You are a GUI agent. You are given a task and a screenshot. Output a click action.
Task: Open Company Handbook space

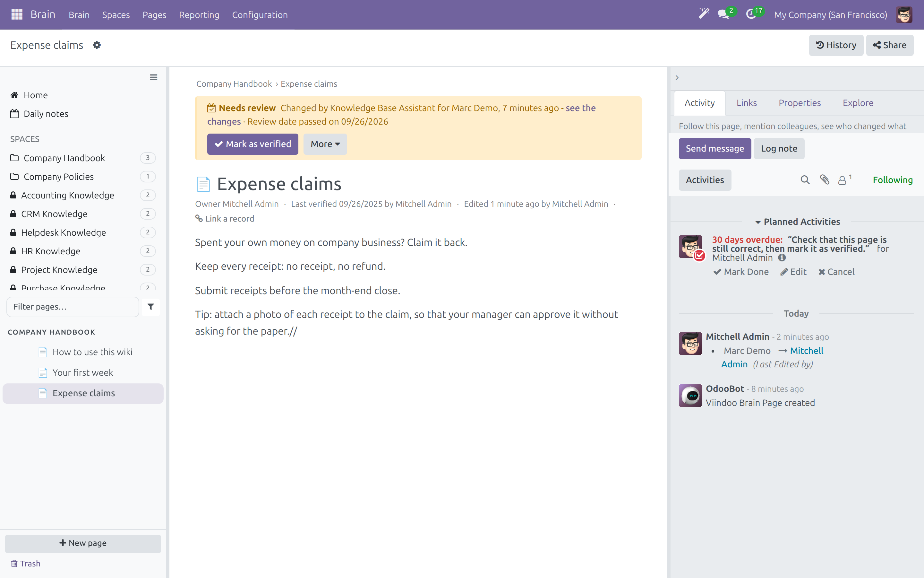83,158
